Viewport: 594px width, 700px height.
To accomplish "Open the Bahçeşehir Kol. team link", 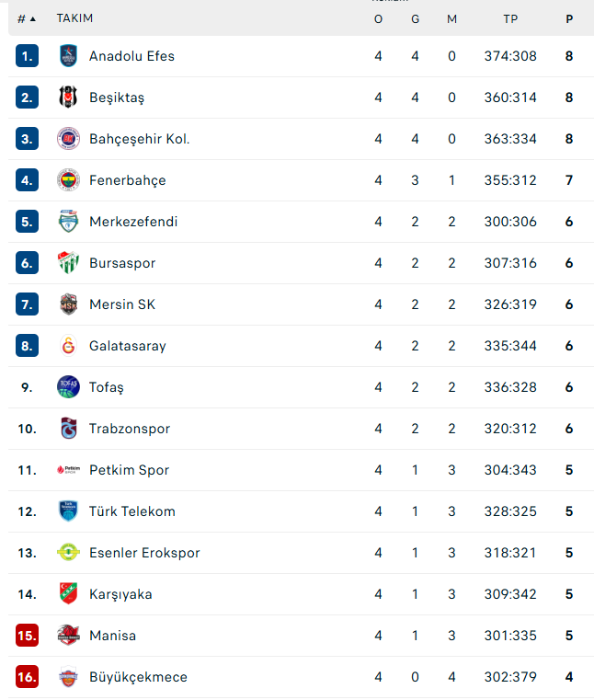I will [139, 139].
